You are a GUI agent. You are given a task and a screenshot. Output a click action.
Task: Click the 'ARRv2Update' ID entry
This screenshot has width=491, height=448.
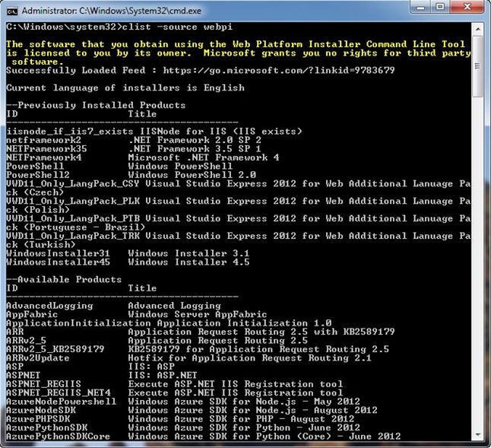pyautogui.click(x=38, y=358)
